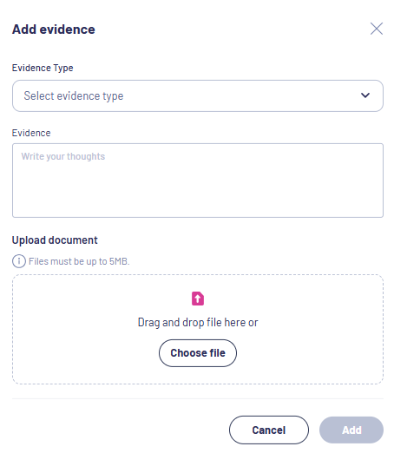The width and height of the screenshot is (394, 460).
Task: Focus the Evidence text area
Action: (198, 180)
